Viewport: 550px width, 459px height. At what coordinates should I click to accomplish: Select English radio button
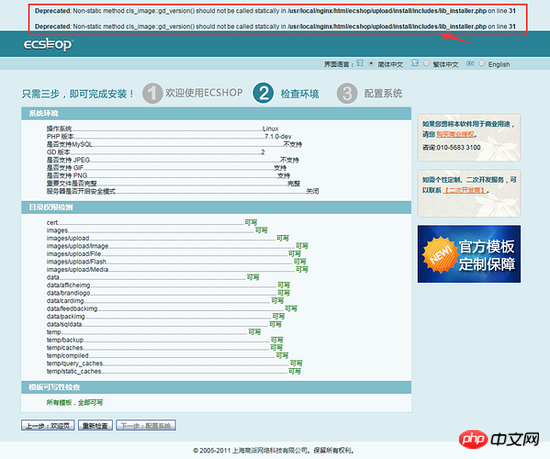pos(482,63)
